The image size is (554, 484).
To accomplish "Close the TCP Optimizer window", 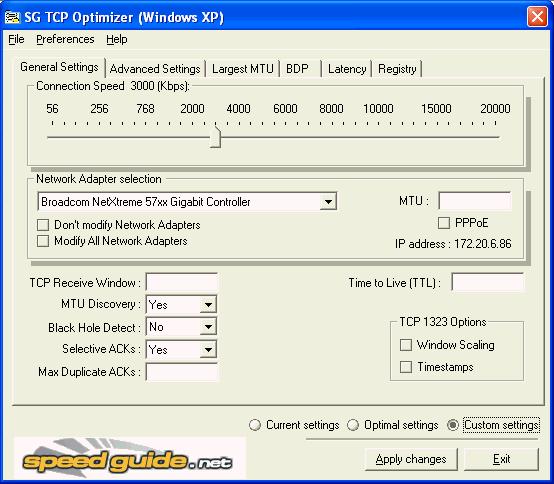I will coord(537,17).
